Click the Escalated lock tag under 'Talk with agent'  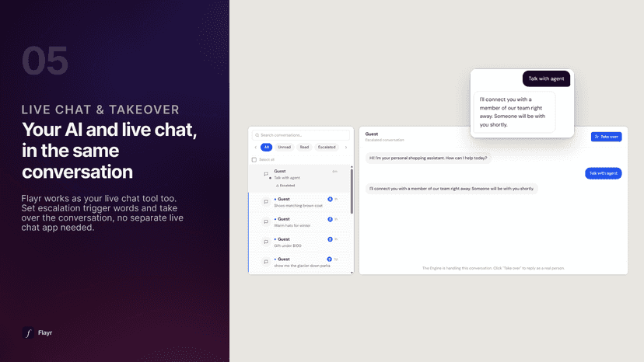click(285, 186)
